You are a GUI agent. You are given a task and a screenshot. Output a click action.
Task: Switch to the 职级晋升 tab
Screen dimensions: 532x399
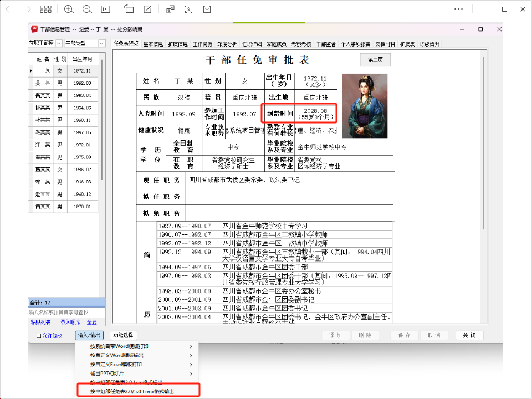point(430,44)
